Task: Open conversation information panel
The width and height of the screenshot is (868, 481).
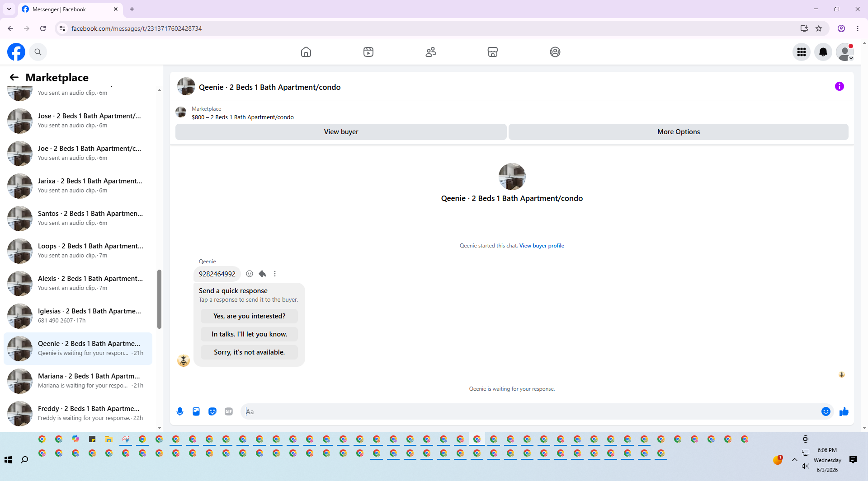Action: click(840, 86)
